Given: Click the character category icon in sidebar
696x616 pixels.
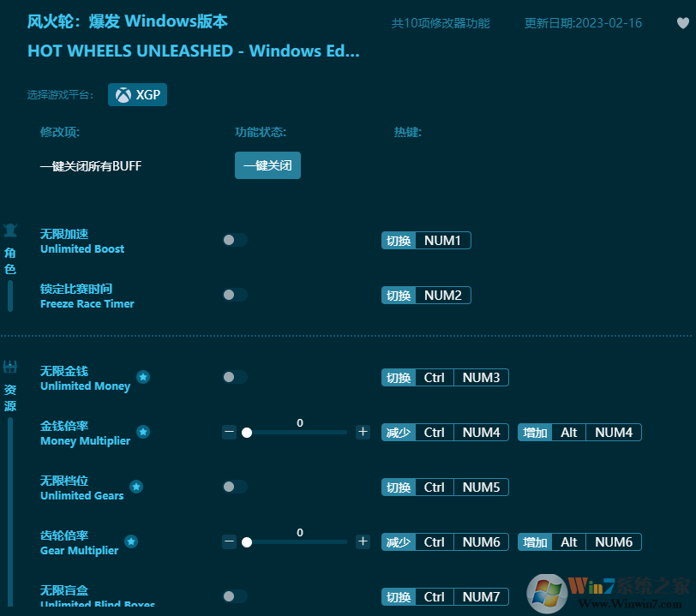Looking at the screenshot, I should click(9, 230).
